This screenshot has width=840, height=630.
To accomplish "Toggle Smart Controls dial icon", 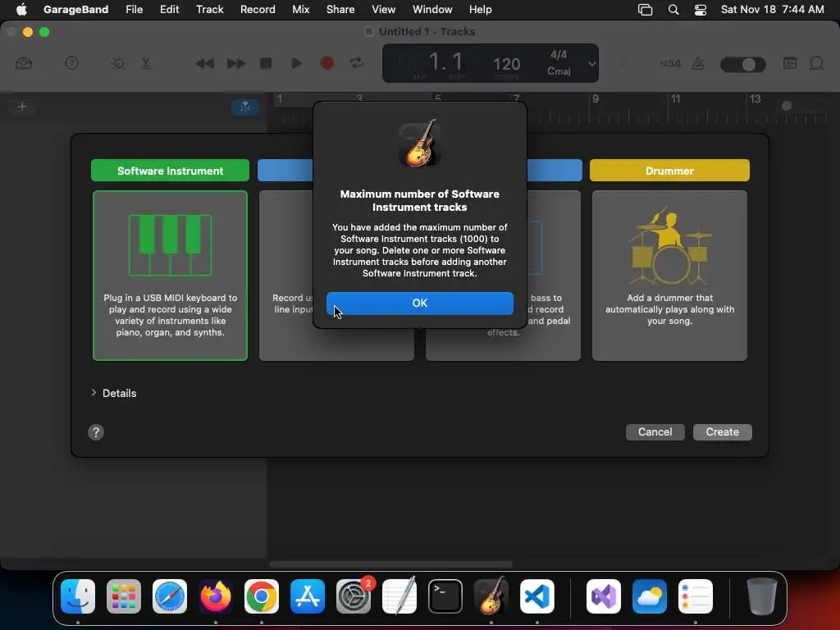I will coord(118,63).
